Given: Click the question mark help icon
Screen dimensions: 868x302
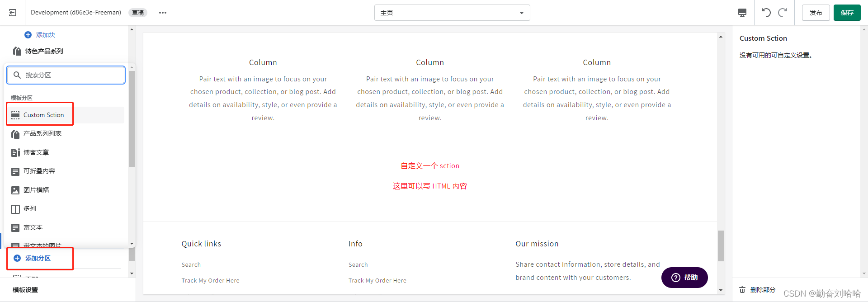Looking at the screenshot, I should click(676, 278).
